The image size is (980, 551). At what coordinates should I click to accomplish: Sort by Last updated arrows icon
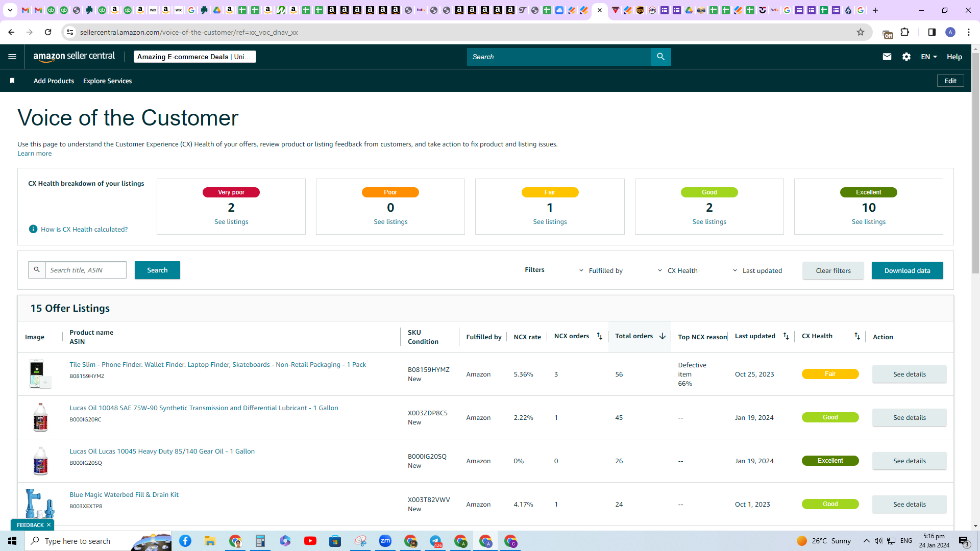pyautogui.click(x=786, y=336)
